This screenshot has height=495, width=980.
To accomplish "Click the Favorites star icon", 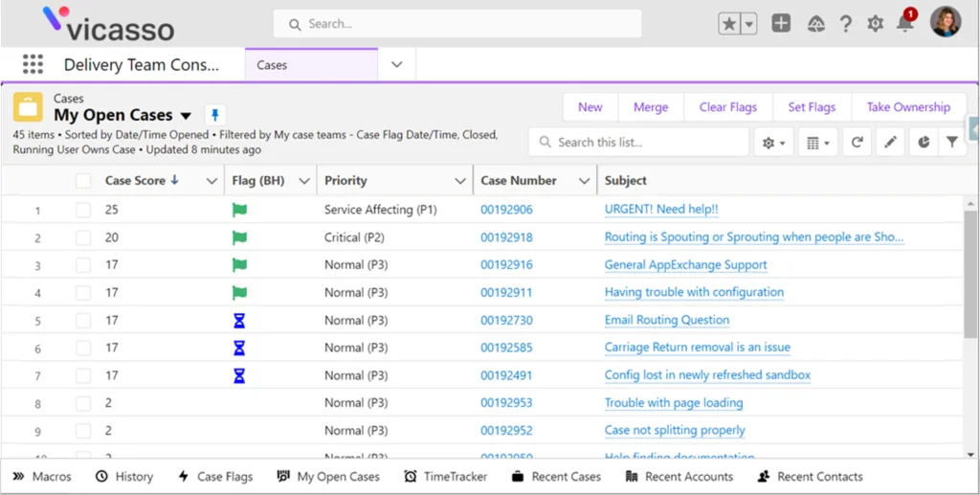I will (728, 24).
